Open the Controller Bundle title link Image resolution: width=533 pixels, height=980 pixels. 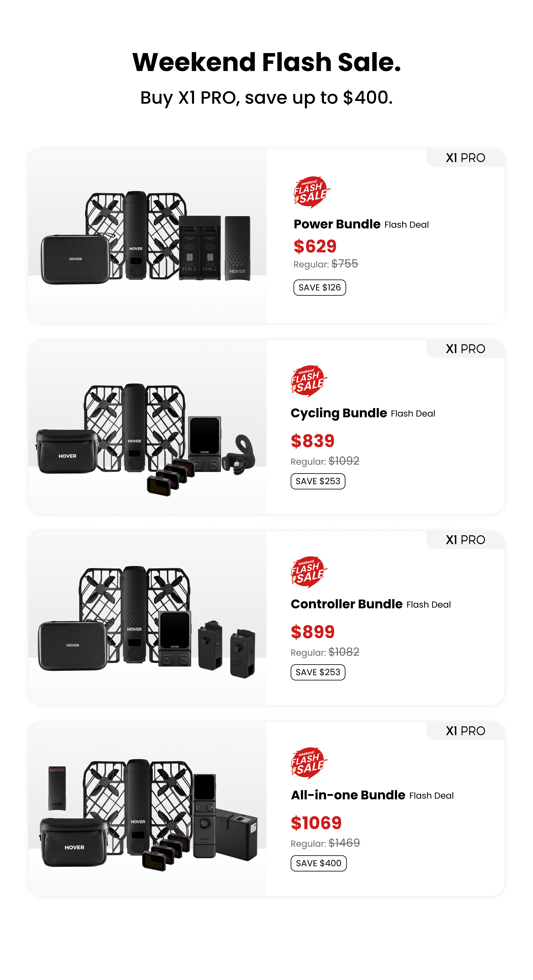(x=346, y=604)
